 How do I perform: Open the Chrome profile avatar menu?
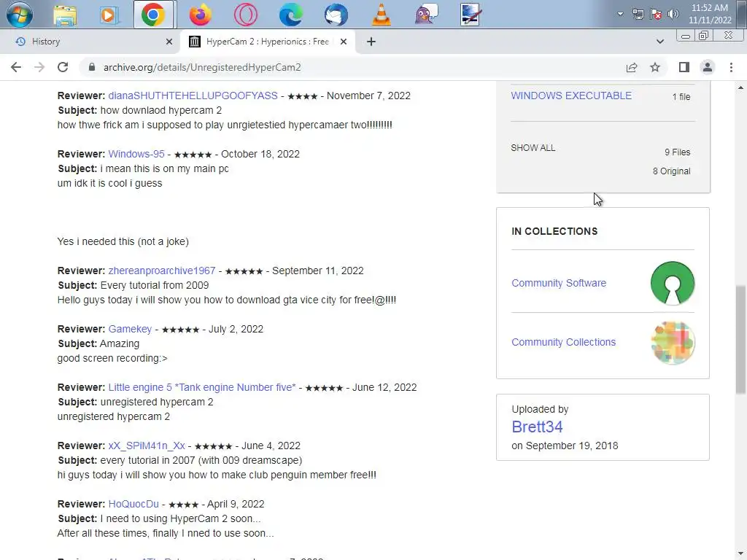pos(708,67)
